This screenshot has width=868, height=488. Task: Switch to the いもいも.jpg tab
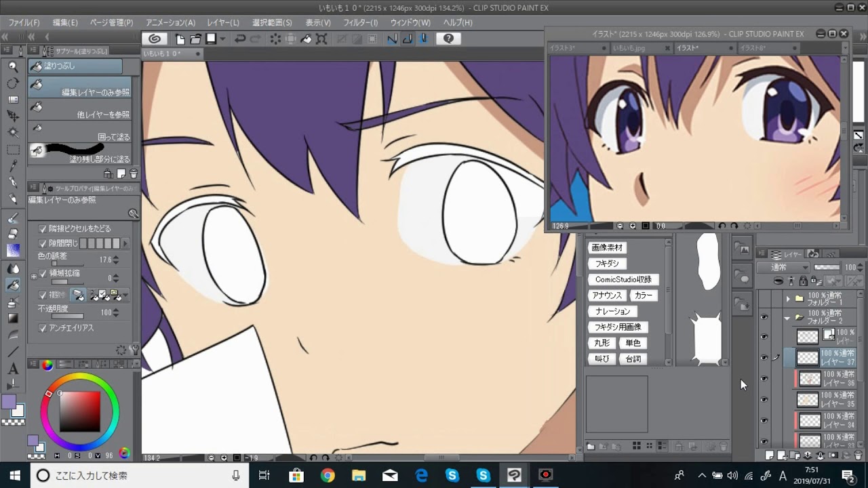tap(629, 48)
